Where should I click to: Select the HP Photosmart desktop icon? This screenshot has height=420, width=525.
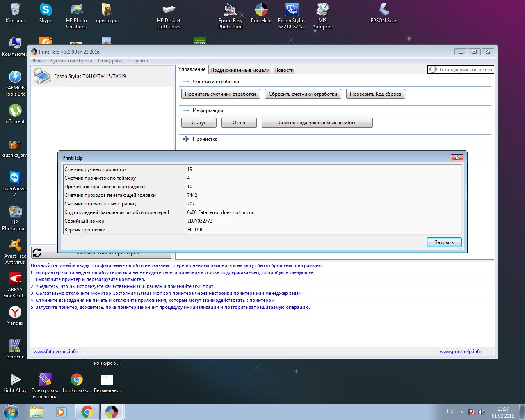click(x=15, y=217)
